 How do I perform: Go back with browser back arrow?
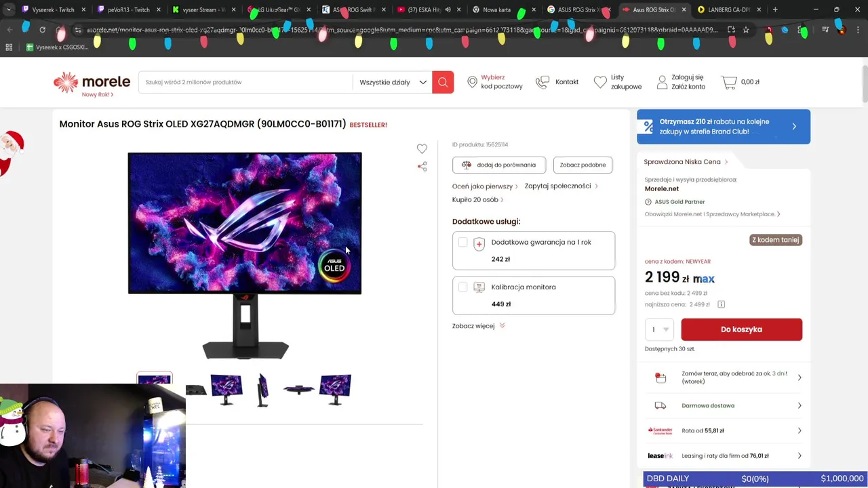pyautogui.click(x=9, y=30)
